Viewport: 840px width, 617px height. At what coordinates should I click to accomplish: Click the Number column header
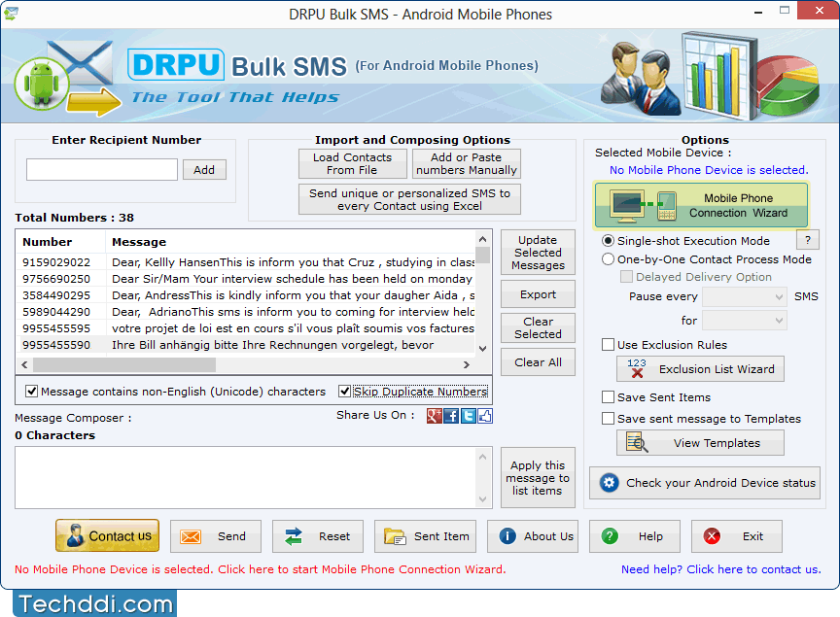(61, 242)
